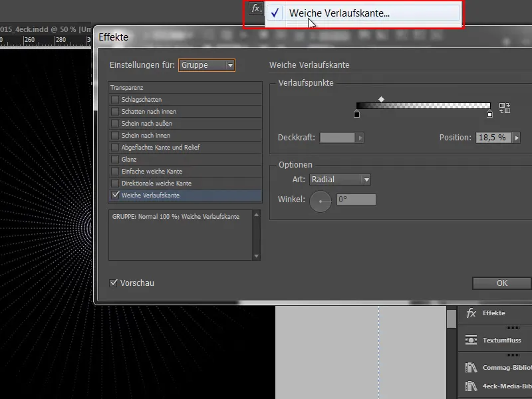Open the Commag-Bibliothek library icon

tap(471, 368)
